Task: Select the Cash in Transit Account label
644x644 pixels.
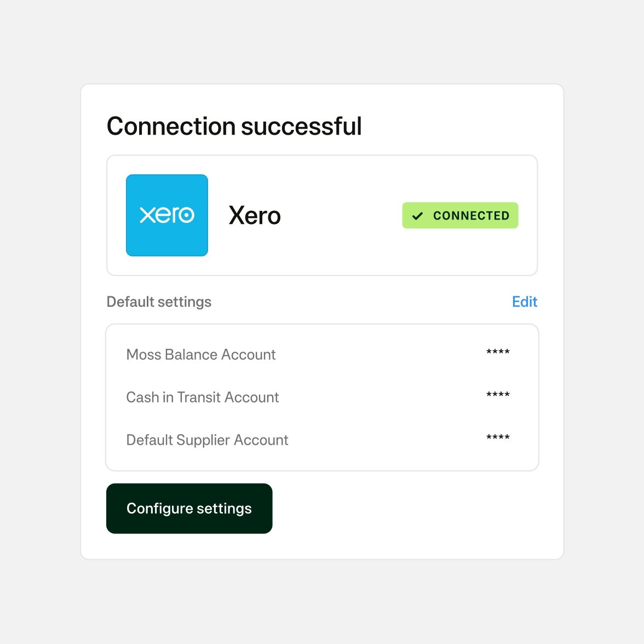Action: pyautogui.click(x=203, y=398)
